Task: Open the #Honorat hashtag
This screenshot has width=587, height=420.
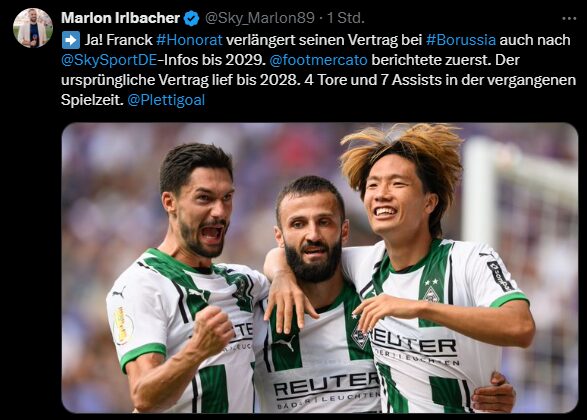Action: pos(189,40)
